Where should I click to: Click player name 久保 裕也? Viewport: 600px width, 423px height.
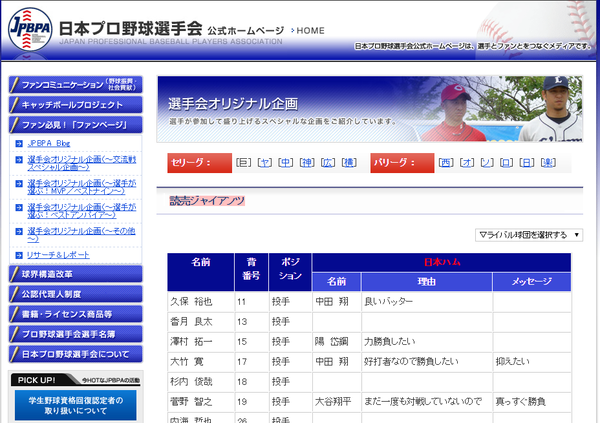[191, 302]
